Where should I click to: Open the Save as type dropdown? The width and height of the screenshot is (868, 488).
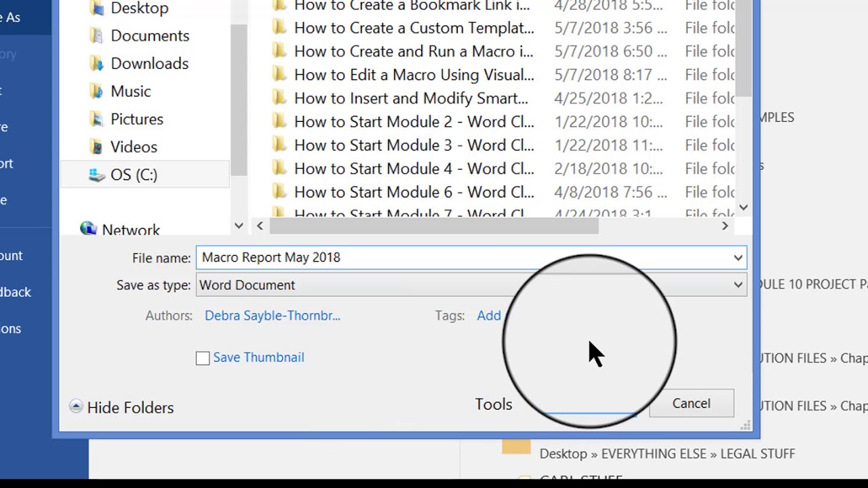pyautogui.click(x=738, y=285)
